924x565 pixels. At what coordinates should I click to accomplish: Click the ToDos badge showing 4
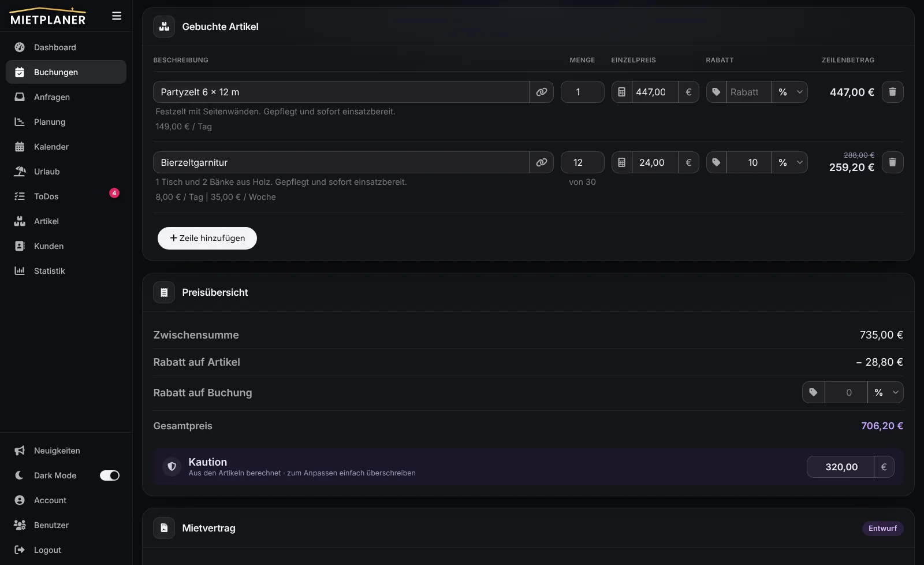click(114, 193)
